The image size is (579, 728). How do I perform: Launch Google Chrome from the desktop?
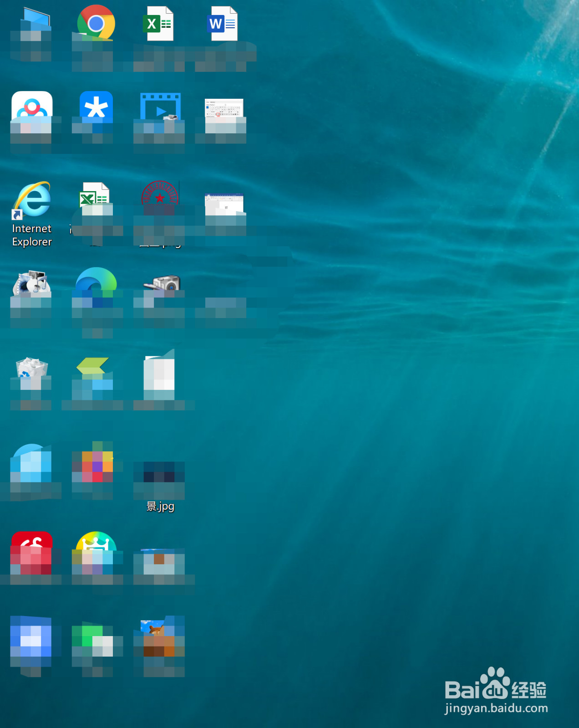pos(96,24)
